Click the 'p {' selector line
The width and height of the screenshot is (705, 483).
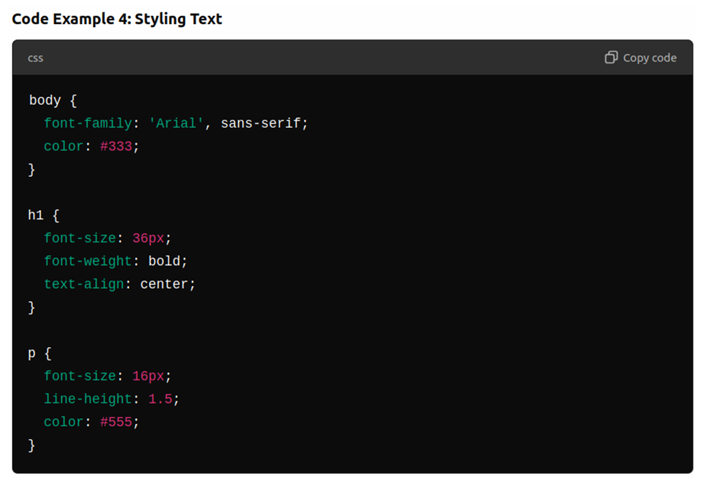pos(40,353)
